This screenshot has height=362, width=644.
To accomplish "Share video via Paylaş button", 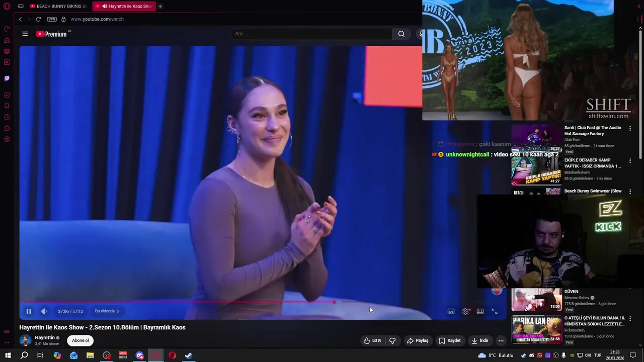I will (x=418, y=340).
